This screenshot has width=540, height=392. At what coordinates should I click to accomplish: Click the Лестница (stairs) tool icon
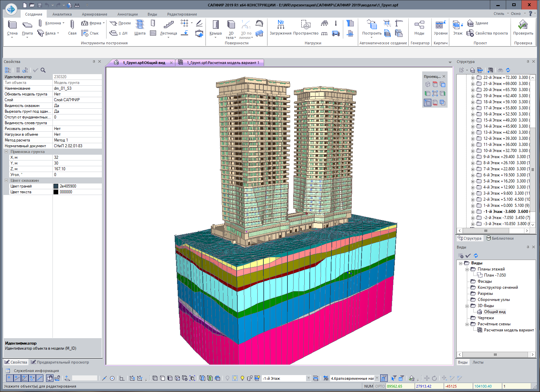(168, 25)
